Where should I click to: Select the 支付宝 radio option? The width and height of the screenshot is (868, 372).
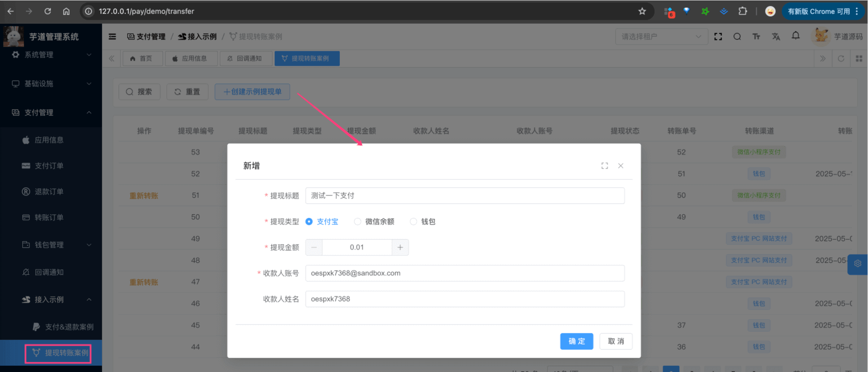pos(309,221)
